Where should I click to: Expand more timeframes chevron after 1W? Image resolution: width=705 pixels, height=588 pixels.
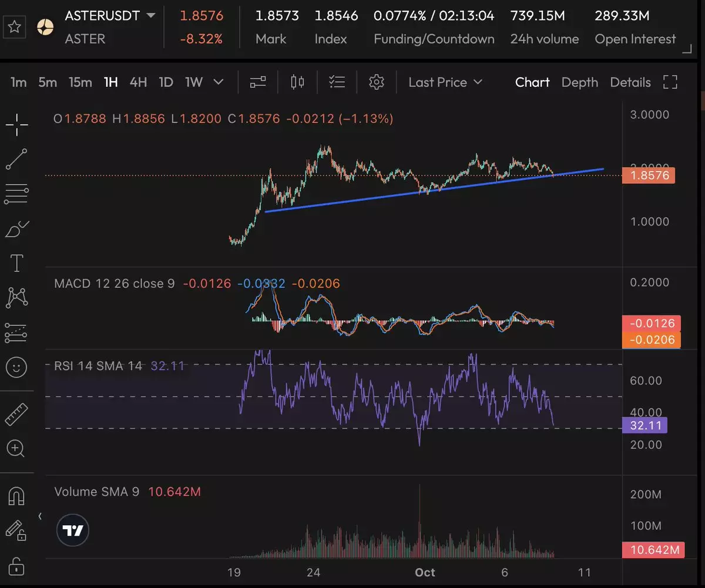tap(219, 82)
